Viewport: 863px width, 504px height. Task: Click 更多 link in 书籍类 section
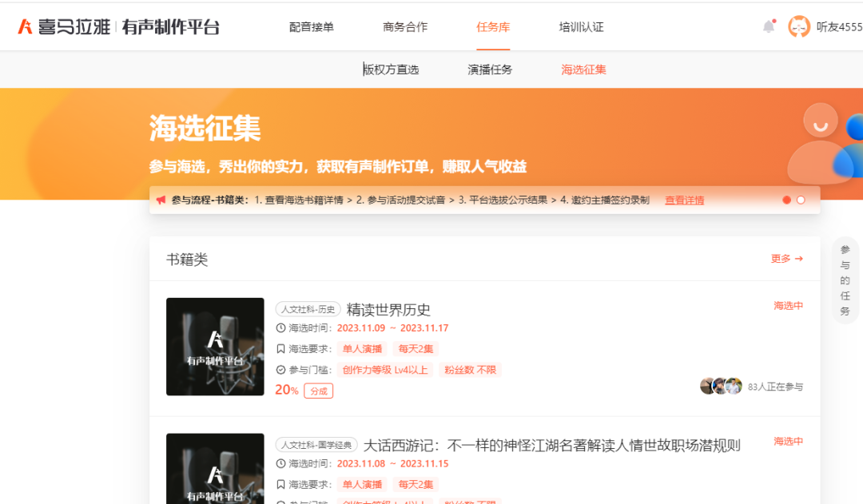[787, 259]
